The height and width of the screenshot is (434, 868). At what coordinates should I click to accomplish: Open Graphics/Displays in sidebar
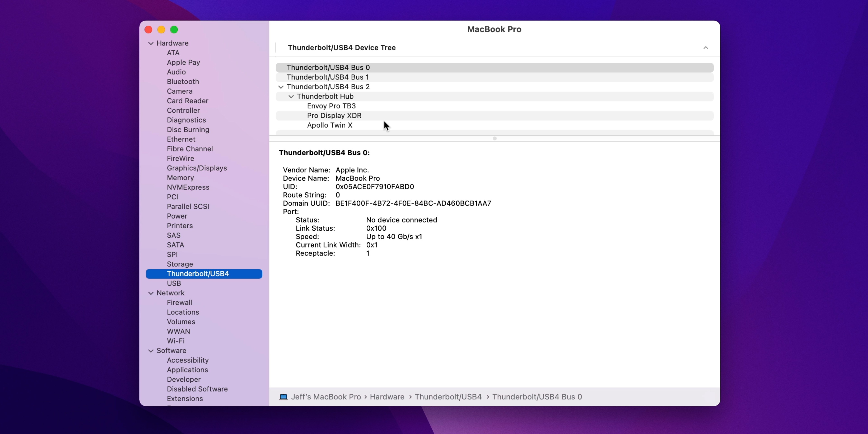click(x=197, y=168)
